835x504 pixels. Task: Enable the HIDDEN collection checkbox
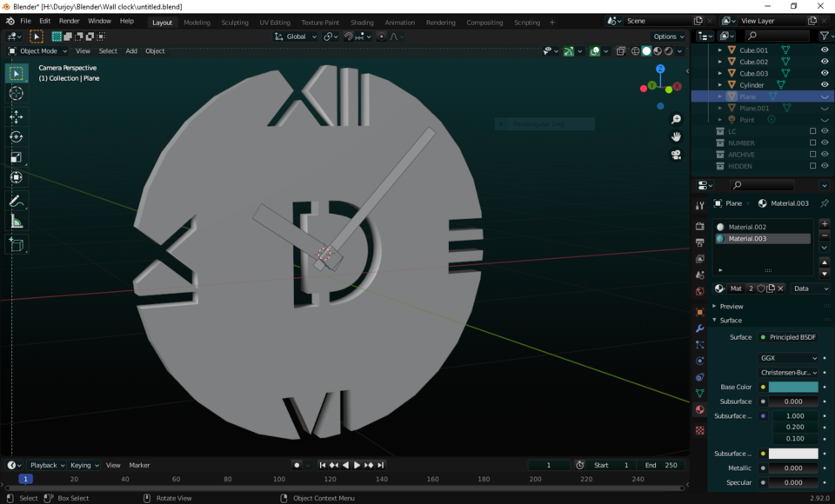812,165
